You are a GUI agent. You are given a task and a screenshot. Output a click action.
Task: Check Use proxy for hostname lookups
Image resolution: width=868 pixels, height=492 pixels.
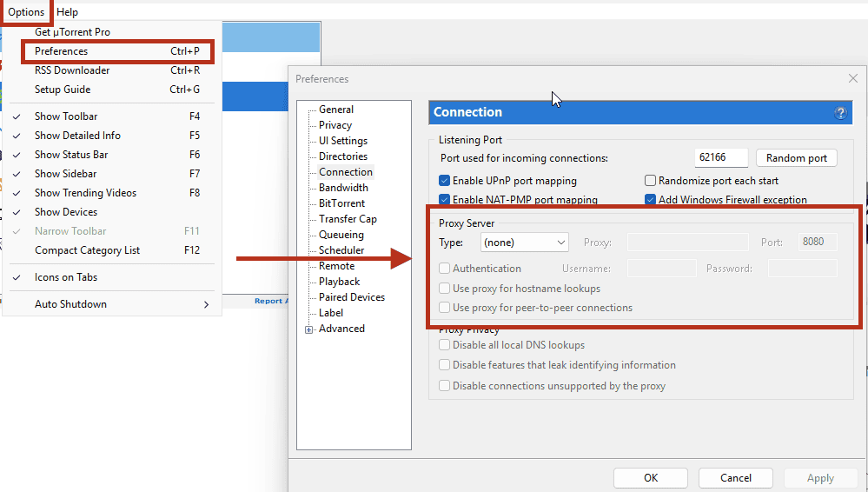pyautogui.click(x=444, y=288)
